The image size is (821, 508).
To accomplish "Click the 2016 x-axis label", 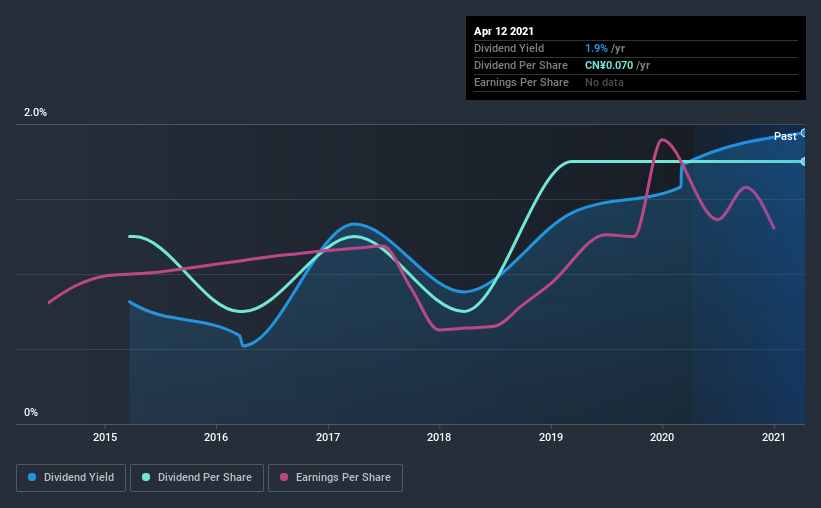I will (216, 437).
